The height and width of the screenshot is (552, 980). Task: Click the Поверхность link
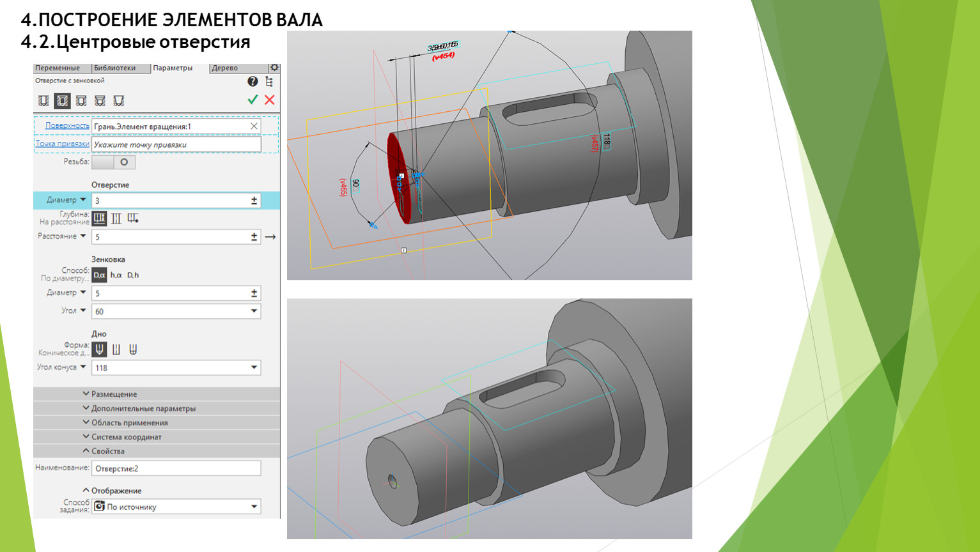pyautogui.click(x=67, y=126)
